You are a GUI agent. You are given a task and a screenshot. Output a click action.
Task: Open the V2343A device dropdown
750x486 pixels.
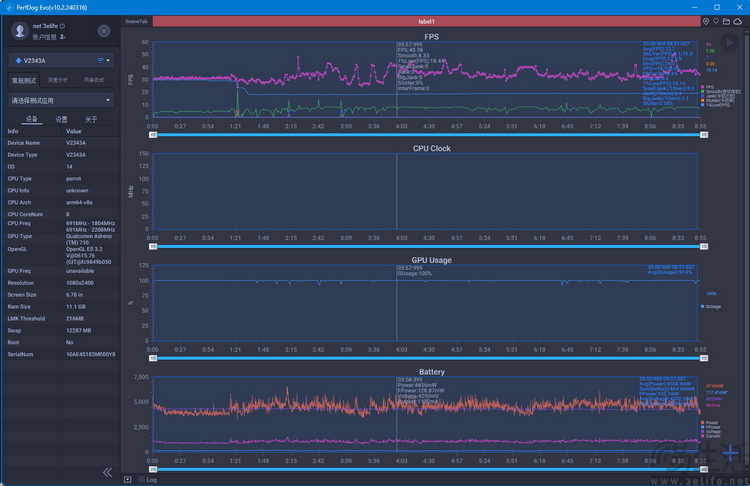[x=61, y=60]
